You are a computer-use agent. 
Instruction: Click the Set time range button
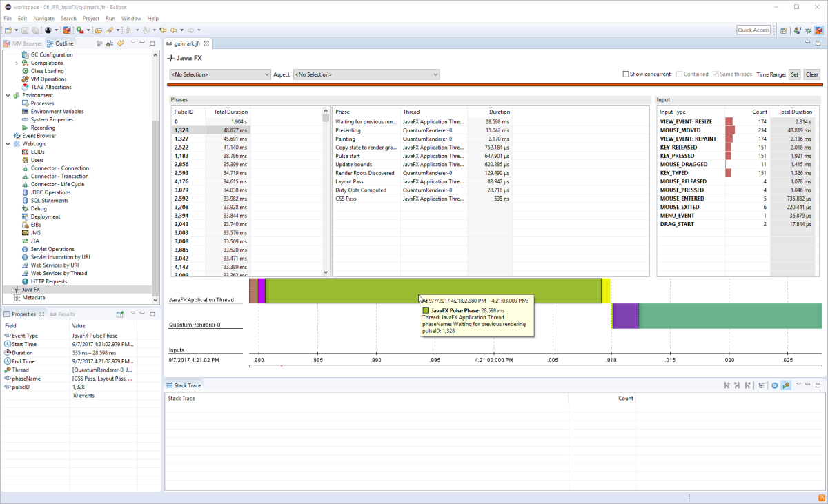point(794,74)
